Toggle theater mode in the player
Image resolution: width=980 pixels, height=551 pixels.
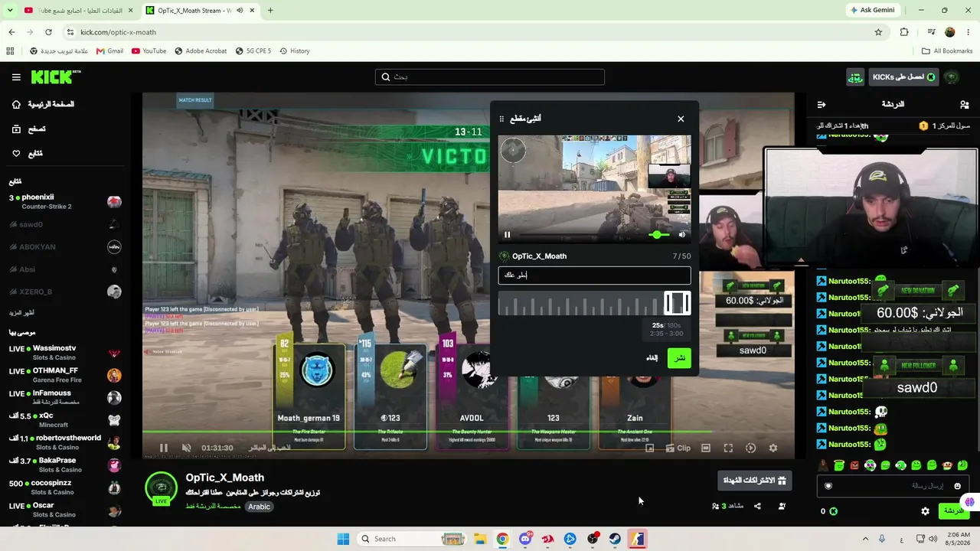tap(706, 448)
